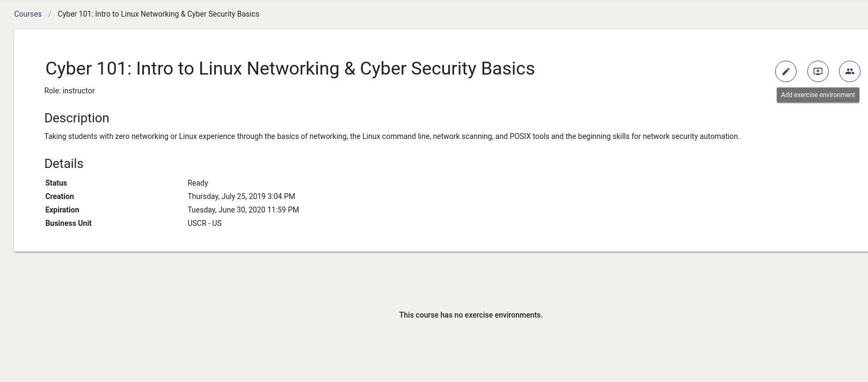868x382 pixels.
Task: Click the Cyber 101 course title heading
Action: [290, 69]
